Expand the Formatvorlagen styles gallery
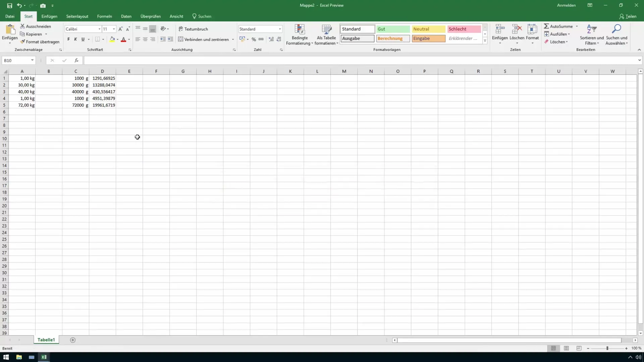This screenshot has width=644, height=362. (x=485, y=41)
